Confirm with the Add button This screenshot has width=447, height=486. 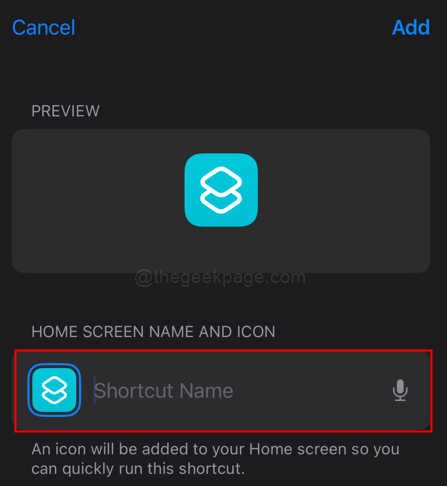[411, 27]
